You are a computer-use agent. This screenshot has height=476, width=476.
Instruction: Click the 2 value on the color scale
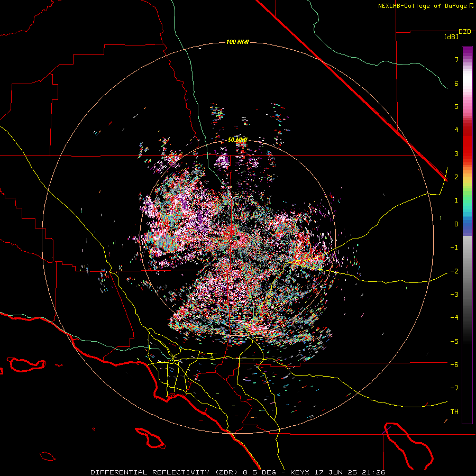point(456,177)
